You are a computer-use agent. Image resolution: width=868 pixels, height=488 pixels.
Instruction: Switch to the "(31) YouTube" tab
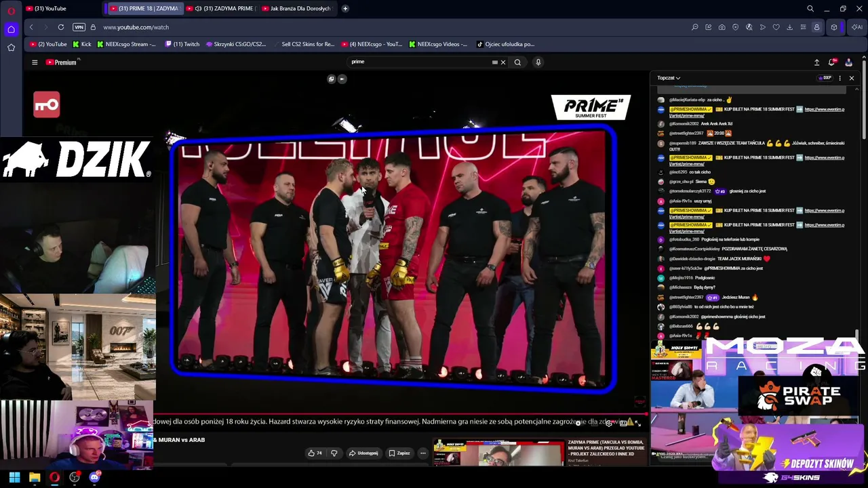point(61,9)
